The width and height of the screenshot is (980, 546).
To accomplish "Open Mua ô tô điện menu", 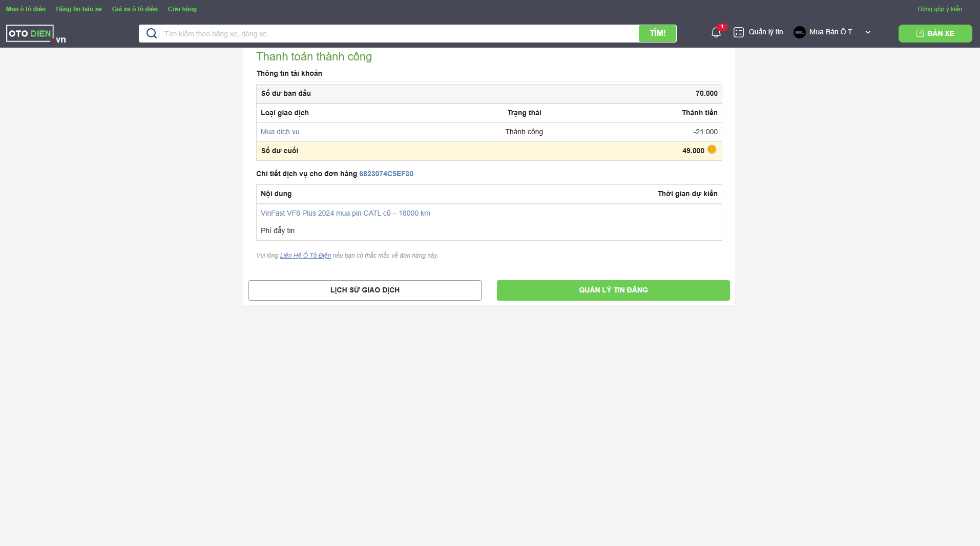I will click(x=26, y=9).
